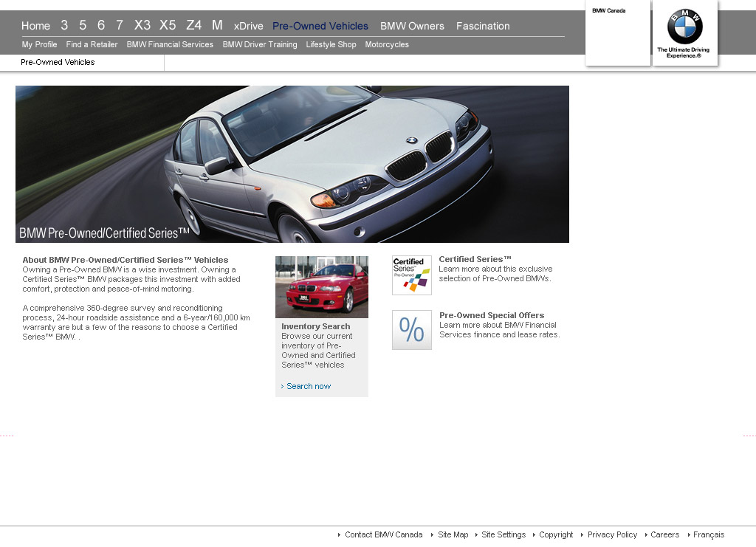Image resolution: width=756 pixels, height=547 pixels.
Task: Select Z4 in the top navigation
Action: pyautogui.click(x=194, y=25)
